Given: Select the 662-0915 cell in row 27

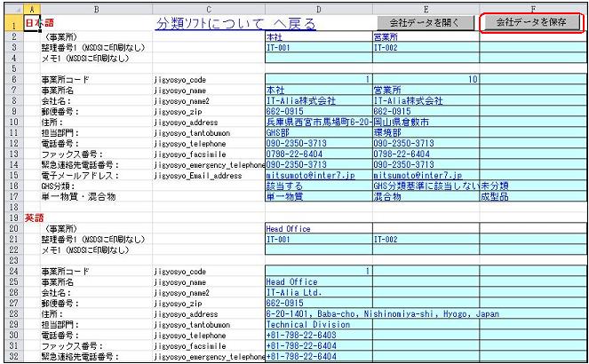Looking at the screenshot, I should tap(319, 304).
